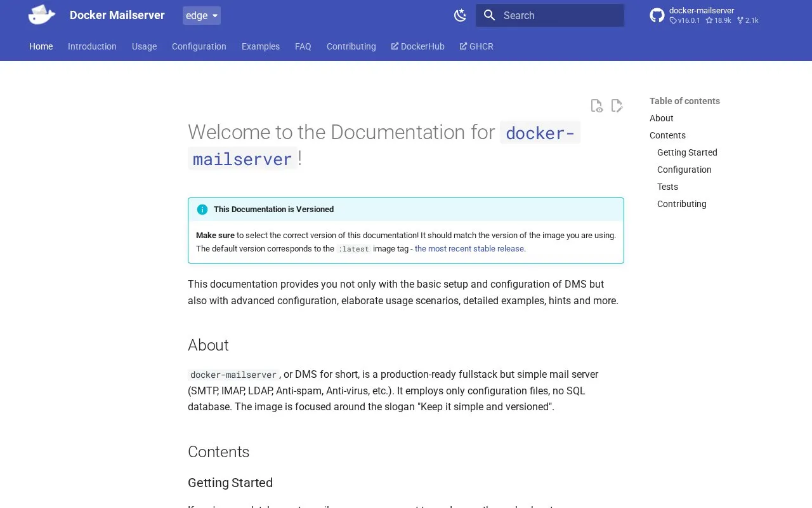Screen dimensions: 812x508
Task: Click the Docker Mailserver site title
Action: click(117, 15)
